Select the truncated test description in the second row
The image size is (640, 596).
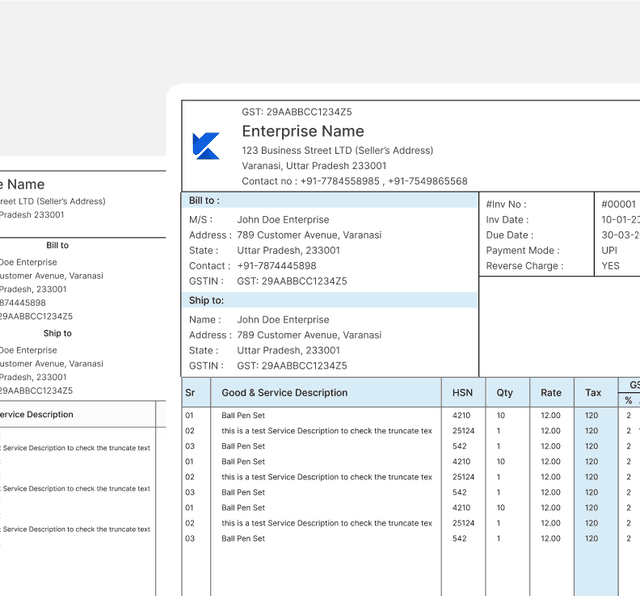[327, 431]
